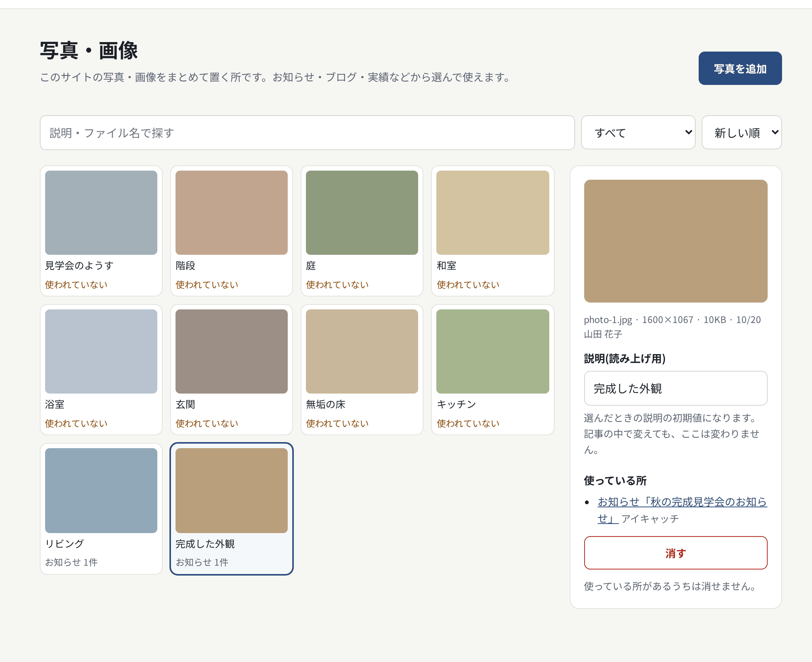The height and width of the screenshot is (662, 812).
Task: Click the お知らせ 1件 label under リビング
Action: tap(71, 562)
